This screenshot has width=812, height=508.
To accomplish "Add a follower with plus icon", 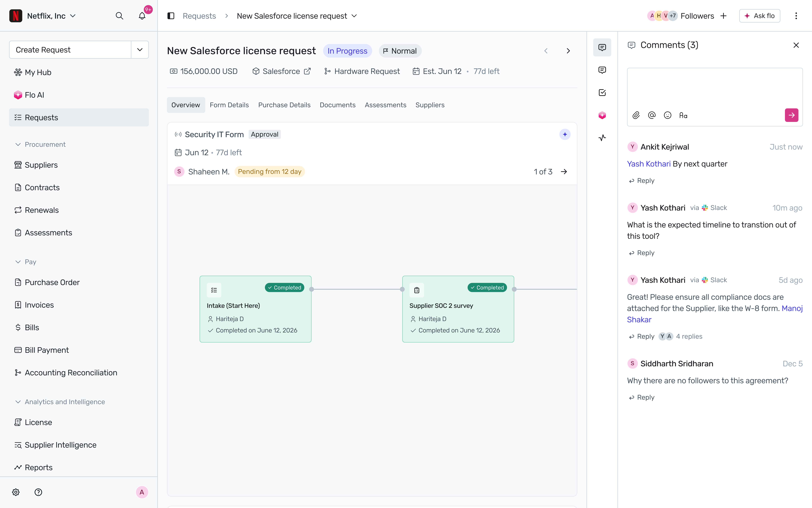I will tap(723, 16).
